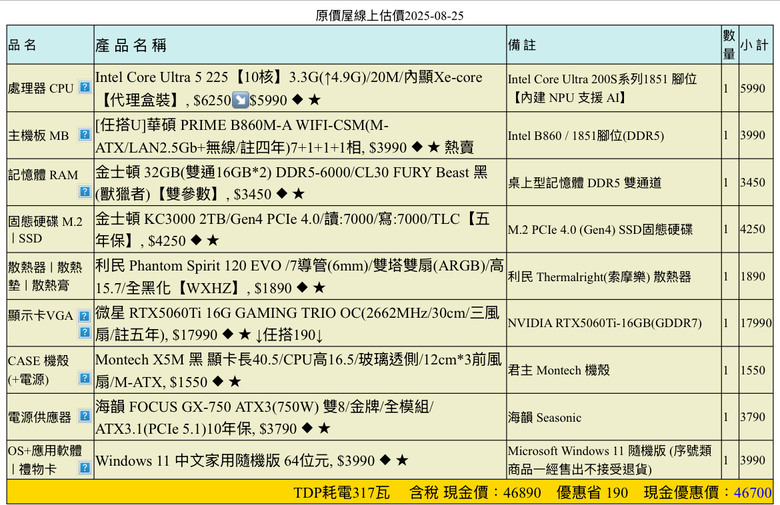Click the power supply subtotal 3790
Viewport: 780px width, 505px height.
pos(753,417)
